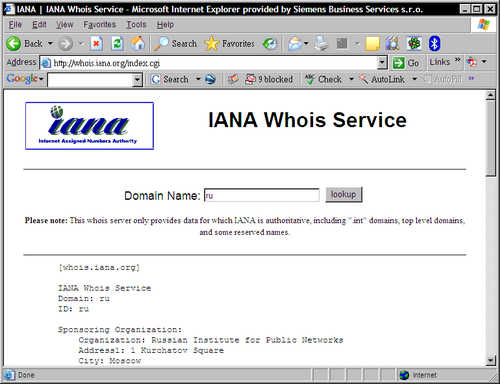Print the page with printer icon
Image resolution: width=500 pixels, height=384 pixels.
click(x=321, y=44)
